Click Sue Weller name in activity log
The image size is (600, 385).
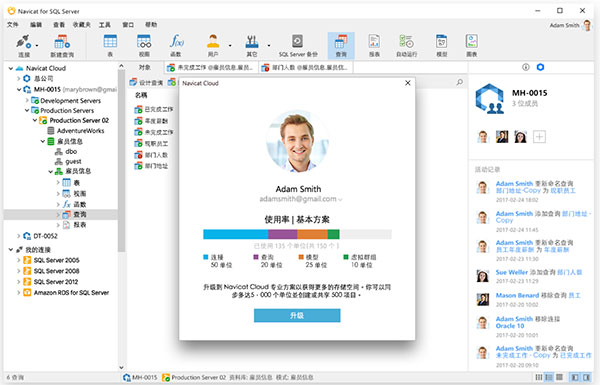512,272
